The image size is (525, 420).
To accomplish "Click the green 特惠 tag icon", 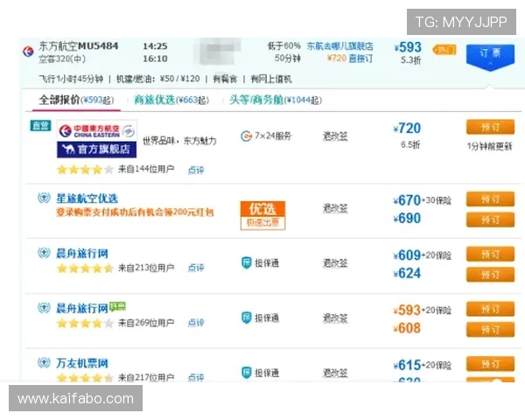I will point(117,305).
